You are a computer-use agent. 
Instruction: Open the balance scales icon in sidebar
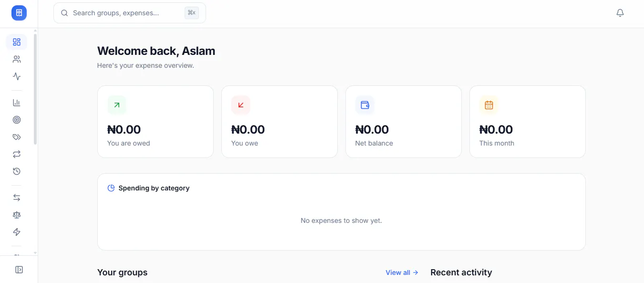click(17, 215)
